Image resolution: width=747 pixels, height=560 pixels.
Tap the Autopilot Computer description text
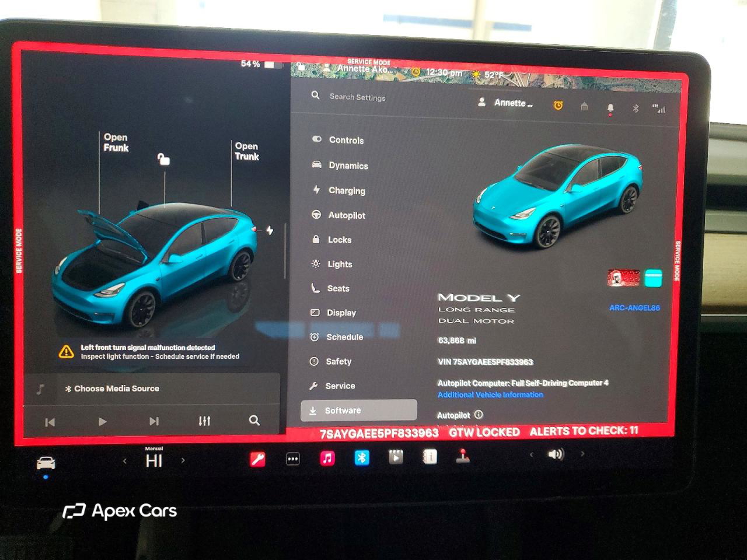pos(523,383)
